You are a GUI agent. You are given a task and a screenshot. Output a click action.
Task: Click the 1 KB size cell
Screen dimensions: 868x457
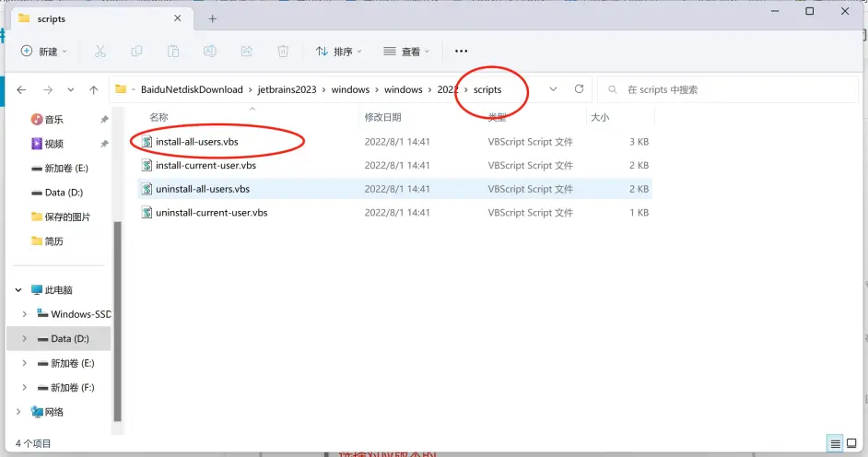639,213
